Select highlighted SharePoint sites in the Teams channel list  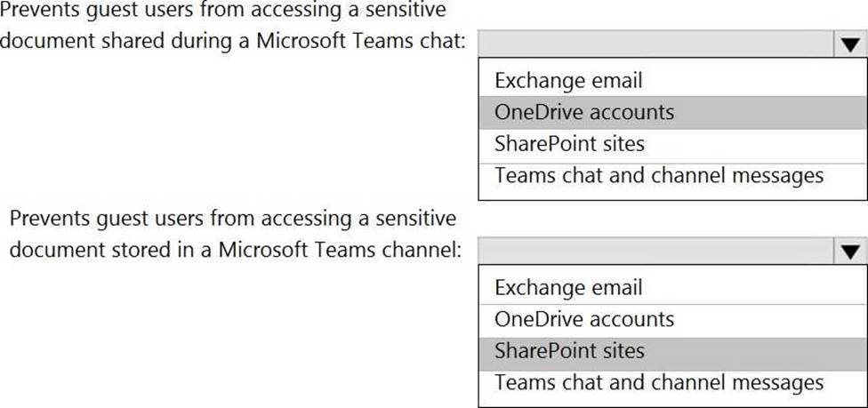[x=672, y=351]
